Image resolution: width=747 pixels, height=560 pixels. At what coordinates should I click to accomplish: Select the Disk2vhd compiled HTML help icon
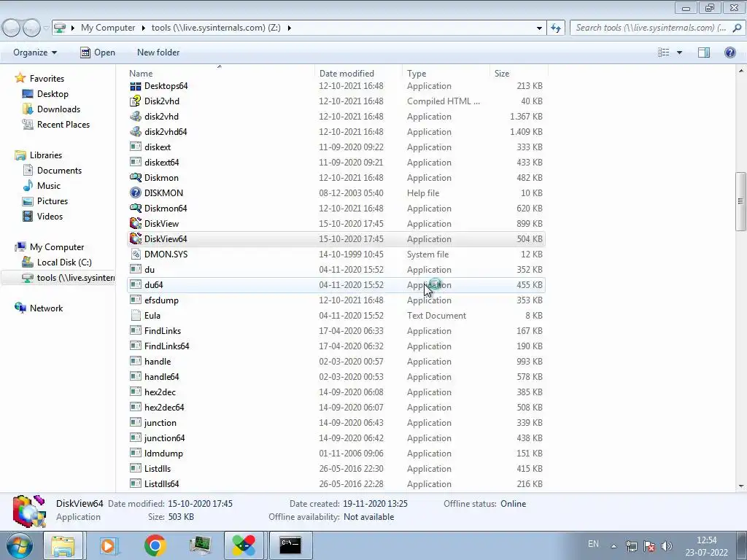click(136, 101)
